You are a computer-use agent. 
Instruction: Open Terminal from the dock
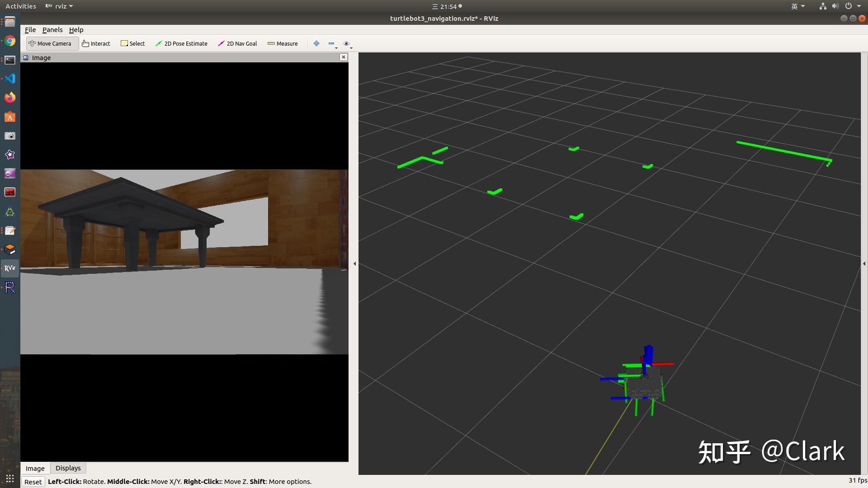[10, 60]
